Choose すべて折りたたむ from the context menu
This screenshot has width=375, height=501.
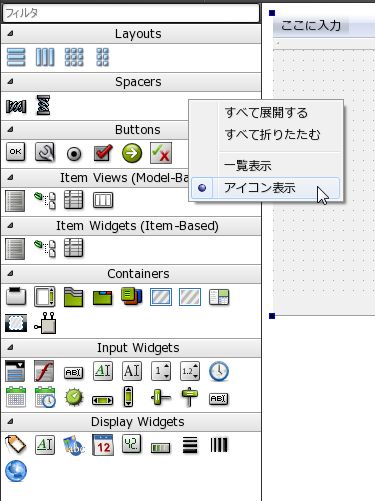(272, 135)
